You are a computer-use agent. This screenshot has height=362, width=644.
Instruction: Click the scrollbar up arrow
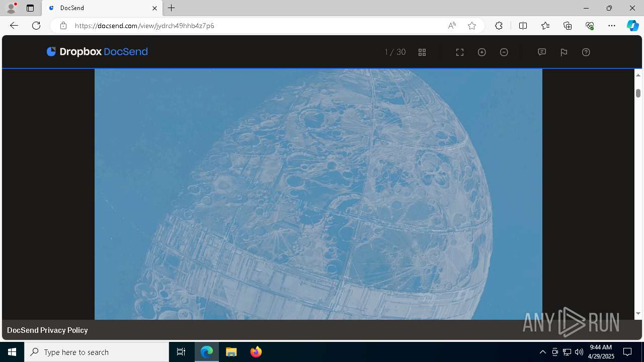(638, 75)
